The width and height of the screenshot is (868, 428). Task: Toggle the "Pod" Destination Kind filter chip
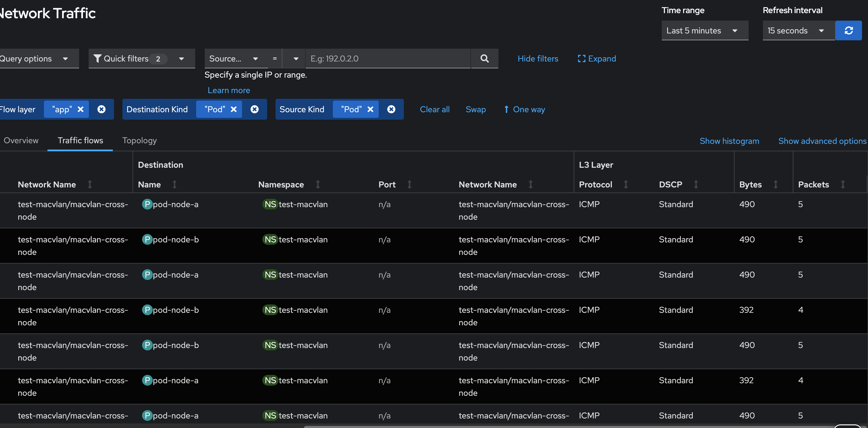pyautogui.click(x=215, y=109)
